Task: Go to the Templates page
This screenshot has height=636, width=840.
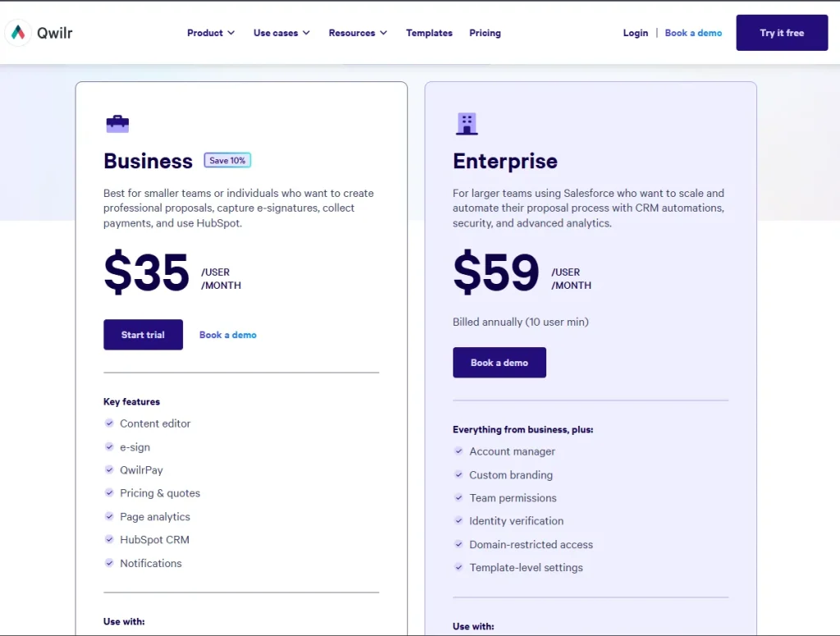Action: click(x=429, y=33)
